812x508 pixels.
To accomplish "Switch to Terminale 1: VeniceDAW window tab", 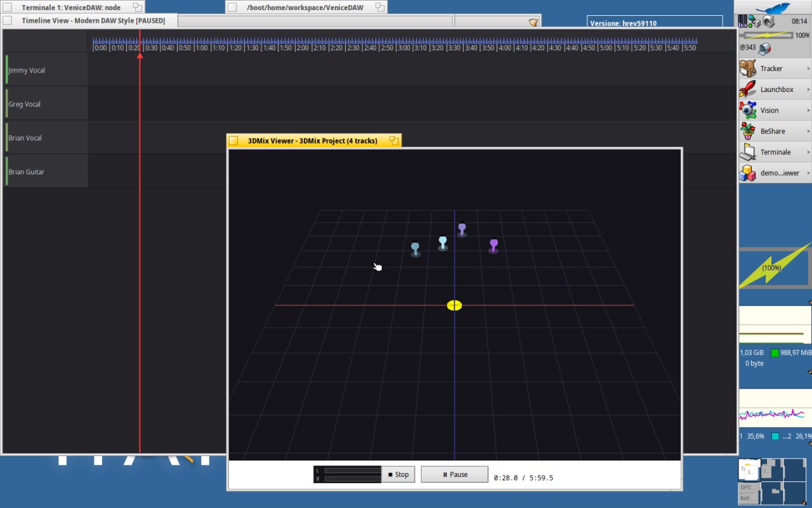I will pos(71,8).
